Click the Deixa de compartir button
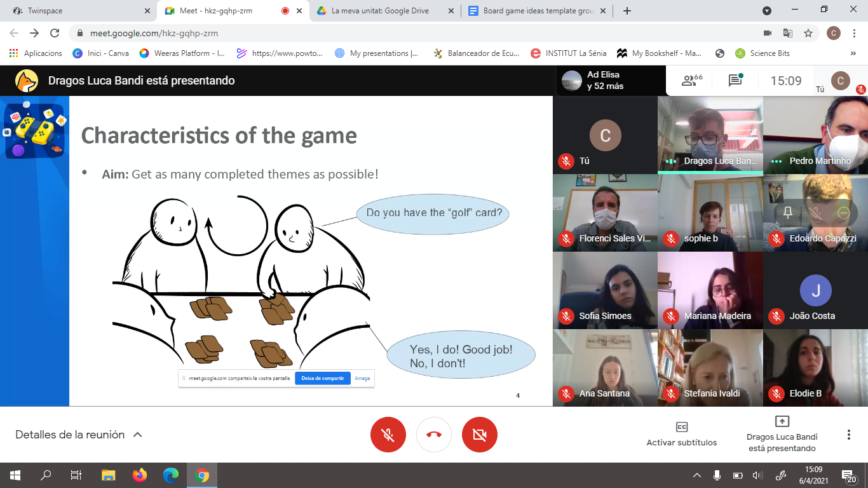 pyautogui.click(x=323, y=378)
